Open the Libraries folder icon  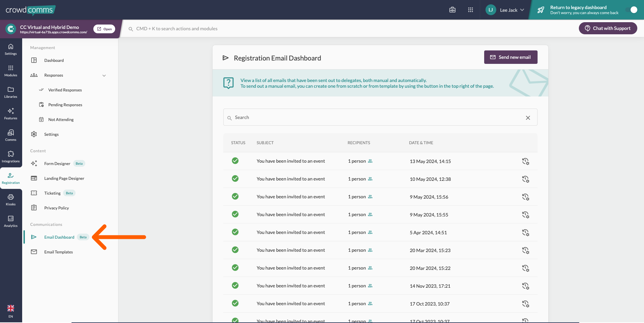pyautogui.click(x=11, y=92)
